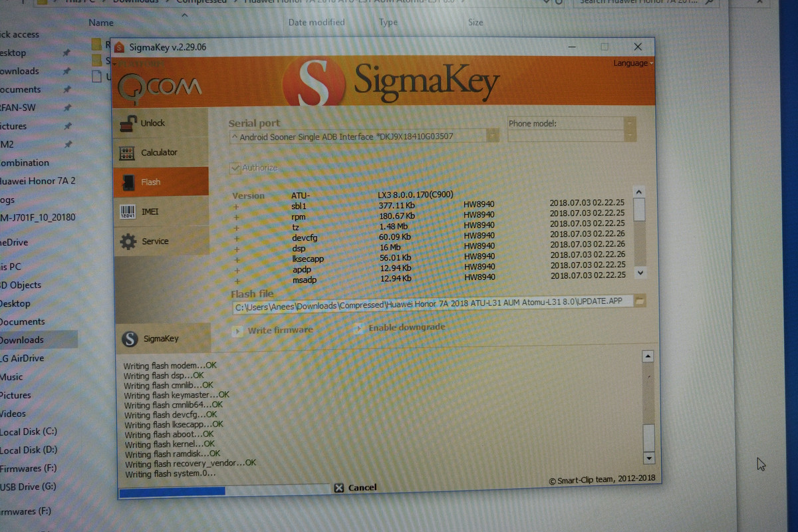
Task: Select Music in Explorer sidebar
Action: 11,377
